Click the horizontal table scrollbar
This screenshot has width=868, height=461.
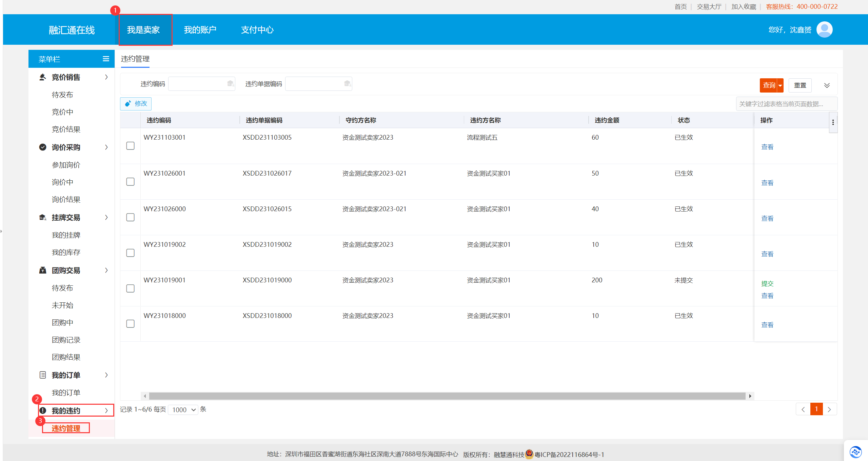(447, 396)
